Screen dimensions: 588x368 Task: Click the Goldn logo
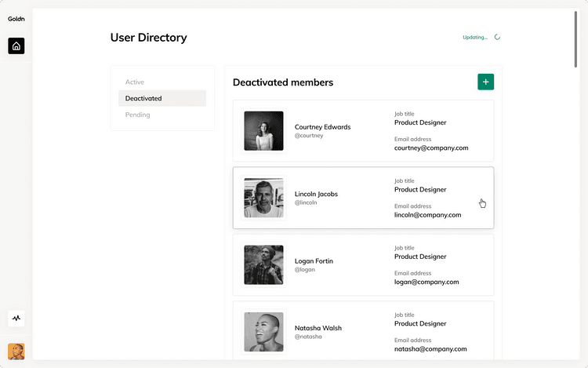tap(16, 19)
